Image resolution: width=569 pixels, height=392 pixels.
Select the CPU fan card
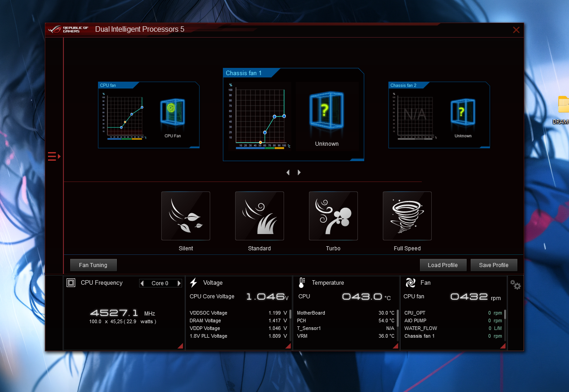point(149,115)
